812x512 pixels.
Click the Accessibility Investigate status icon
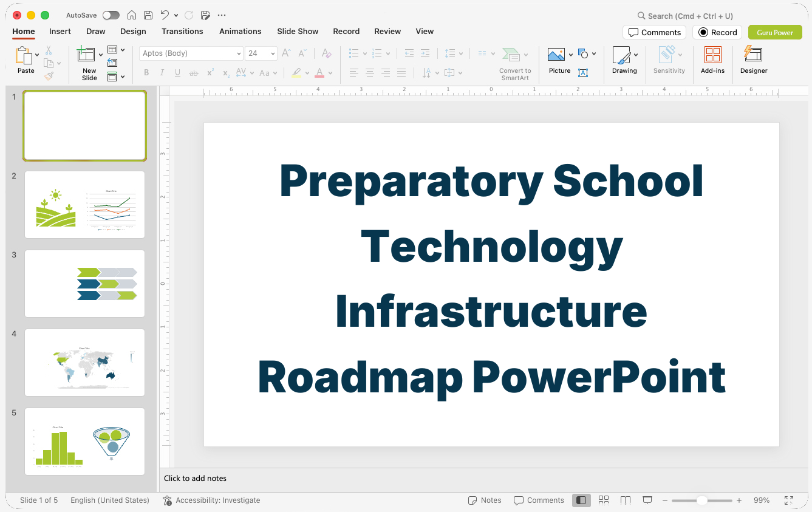168,500
